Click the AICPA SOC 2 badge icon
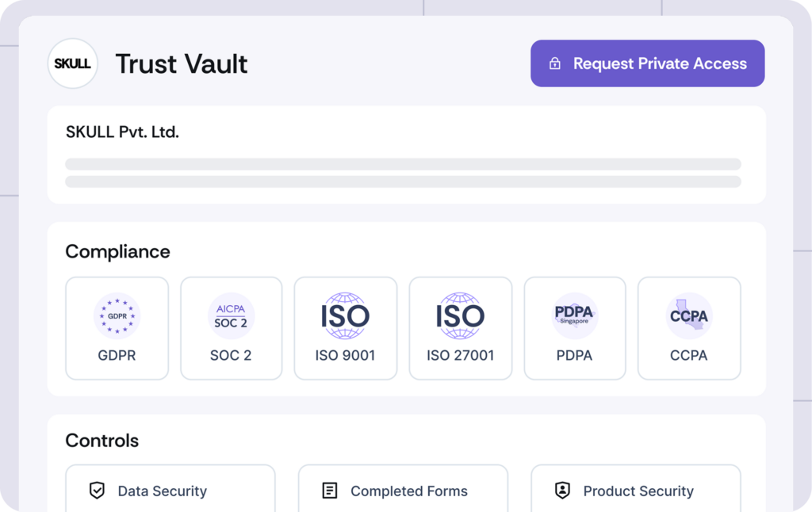The height and width of the screenshot is (512, 812). click(231, 315)
